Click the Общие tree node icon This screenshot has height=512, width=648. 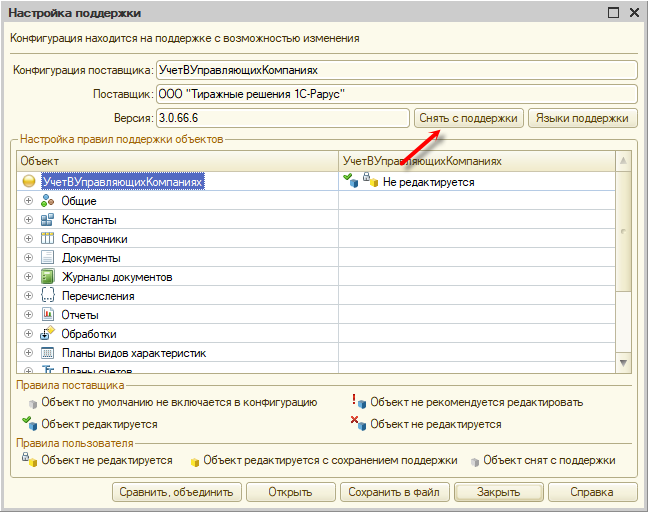pos(48,201)
